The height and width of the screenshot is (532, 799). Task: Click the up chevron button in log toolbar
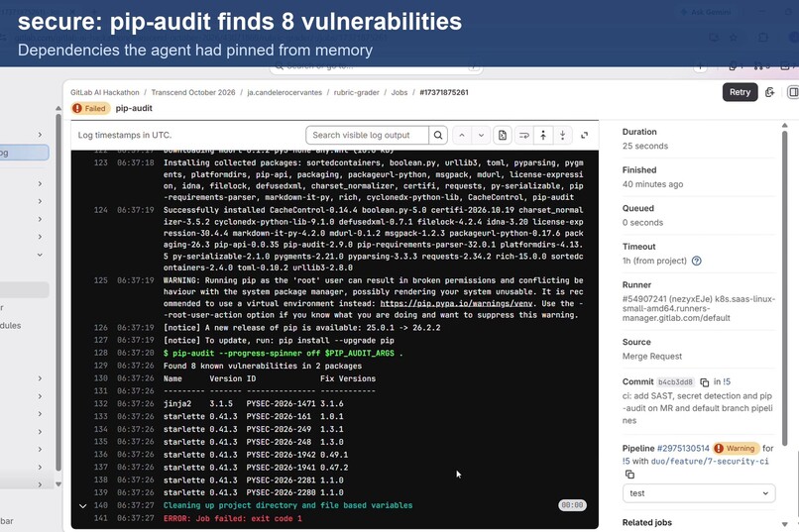click(x=462, y=135)
